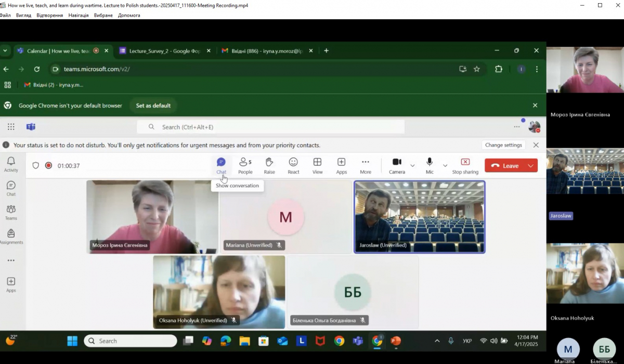This screenshot has width=624, height=364.
Task: Expand the Camera options dropdown arrow
Action: click(412, 166)
